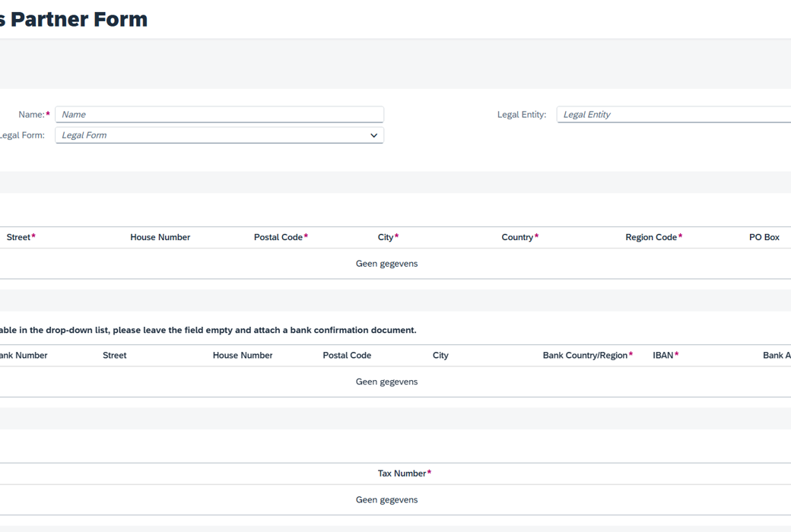Viewport: 791px width, 532px height.
Task: Select the Street column header
Action: (x=17, y=236)
